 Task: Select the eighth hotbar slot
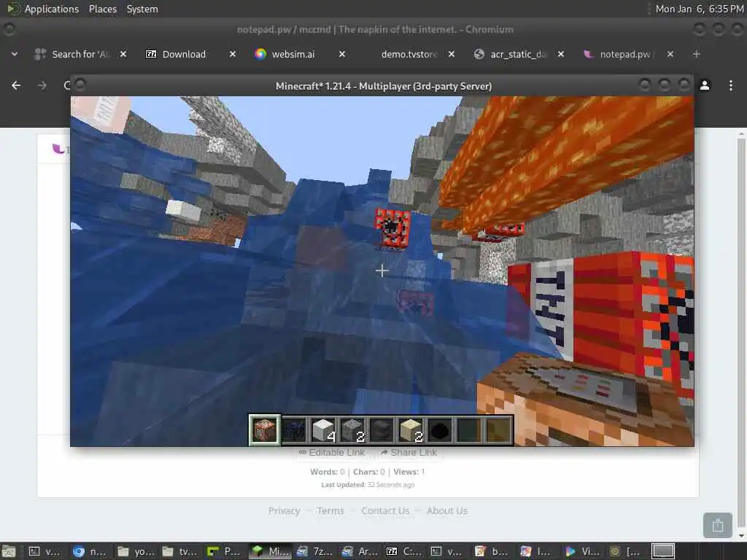(x=468, y=430)
